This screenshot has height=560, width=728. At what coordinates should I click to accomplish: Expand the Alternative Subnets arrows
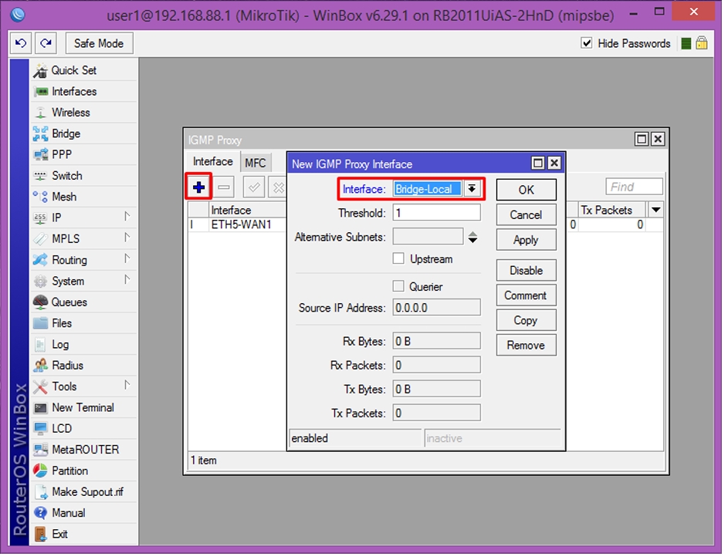(472, 237)
